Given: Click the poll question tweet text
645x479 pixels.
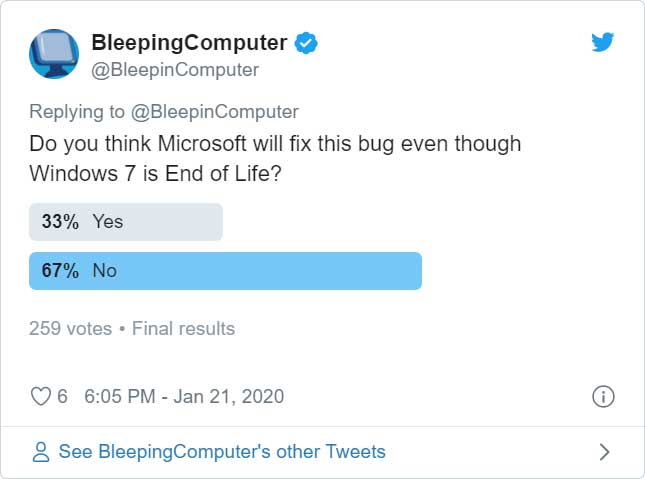Looking at the screenshot, I should [x=275, y=158].
